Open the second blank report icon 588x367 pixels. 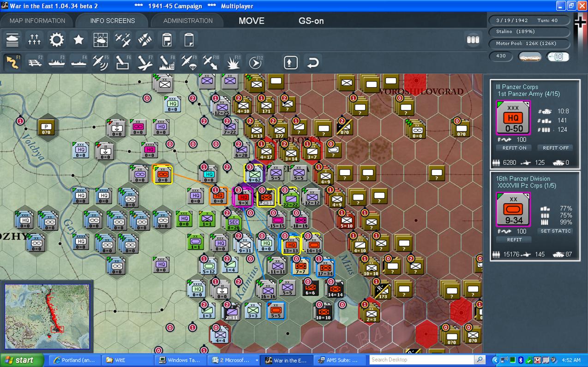(x=189, y=40)
